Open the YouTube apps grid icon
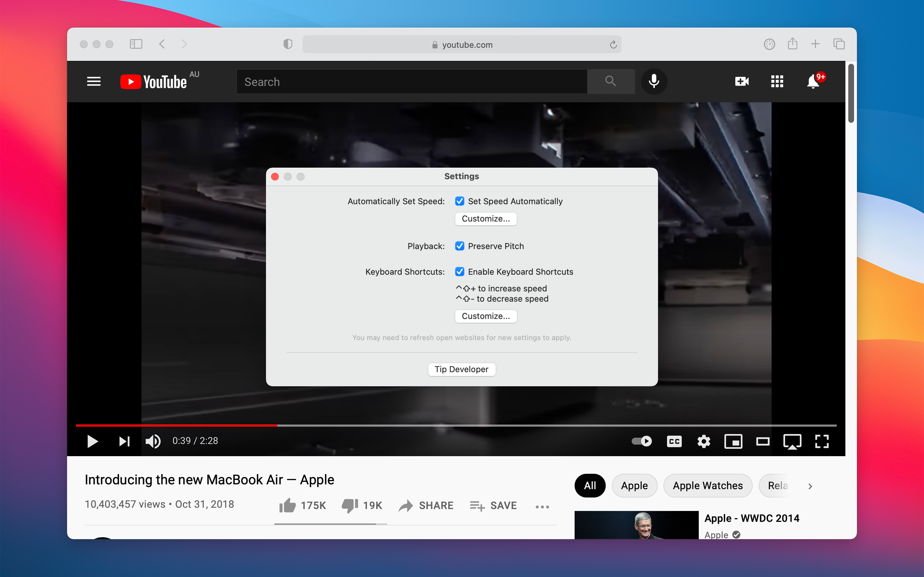The width and height of the screenshot is (924, 577). coord(777,82)
